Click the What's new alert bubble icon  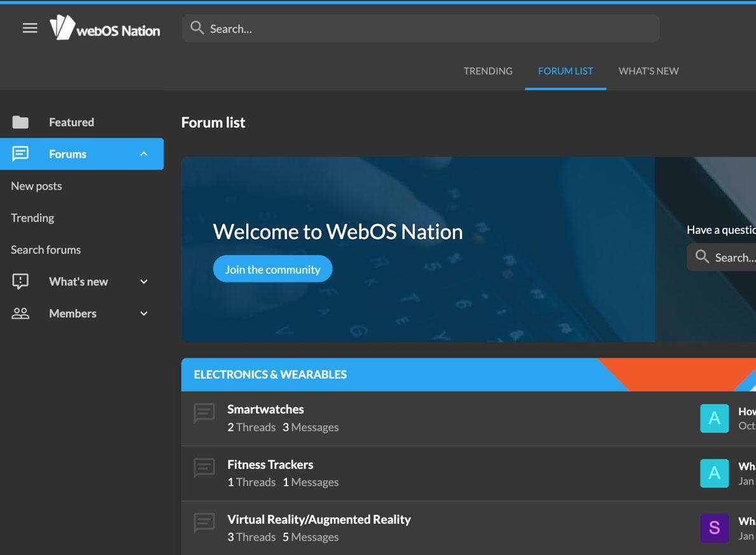20,281
